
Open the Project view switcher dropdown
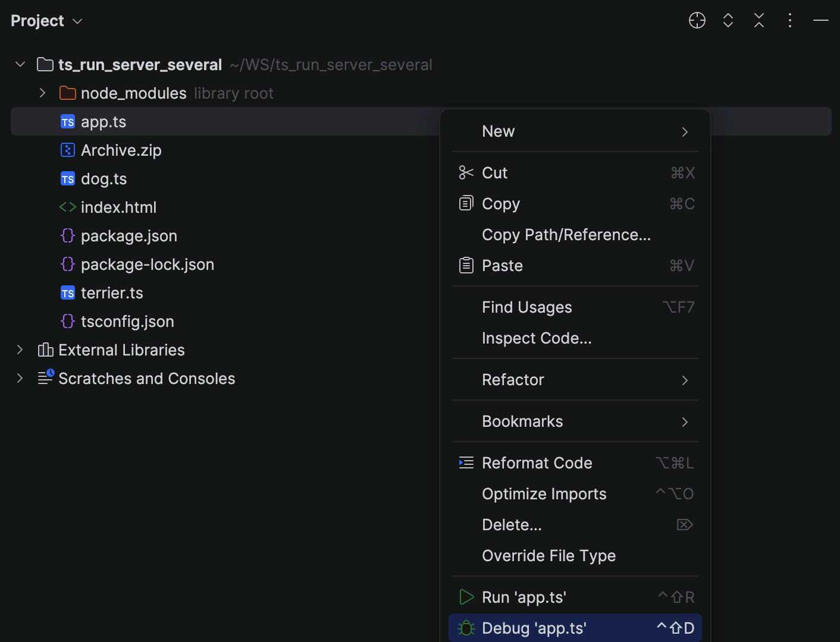pos(76,20)
